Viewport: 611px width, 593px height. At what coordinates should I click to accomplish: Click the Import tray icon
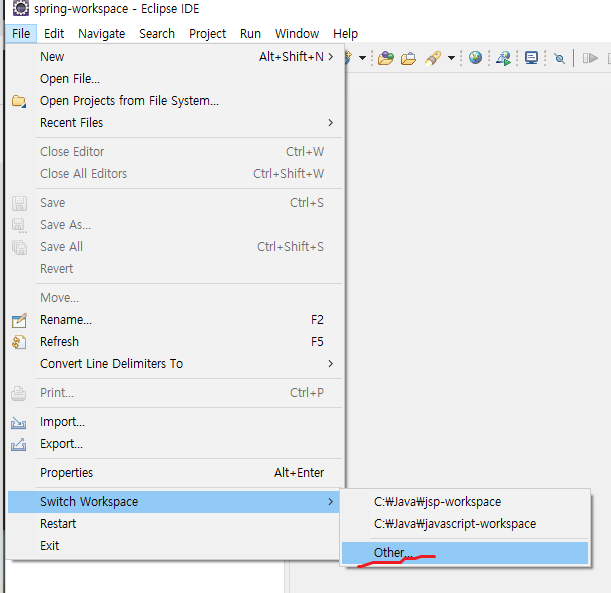[x=19, y=422]
